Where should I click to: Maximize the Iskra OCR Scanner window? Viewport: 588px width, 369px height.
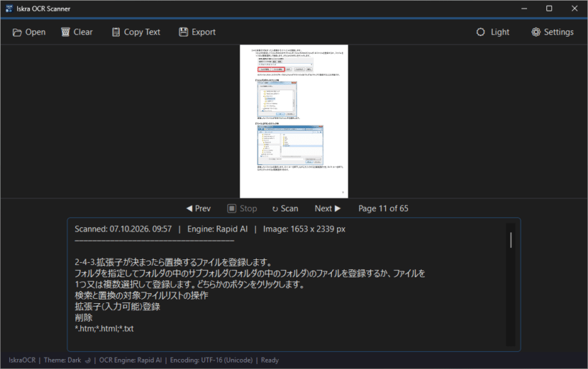tap(549, 9)
